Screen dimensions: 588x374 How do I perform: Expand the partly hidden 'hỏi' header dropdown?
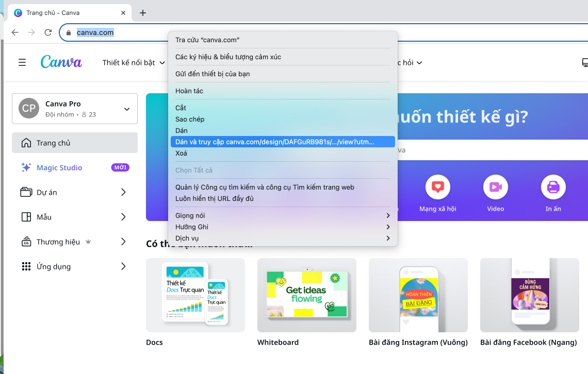coord(410,62)
